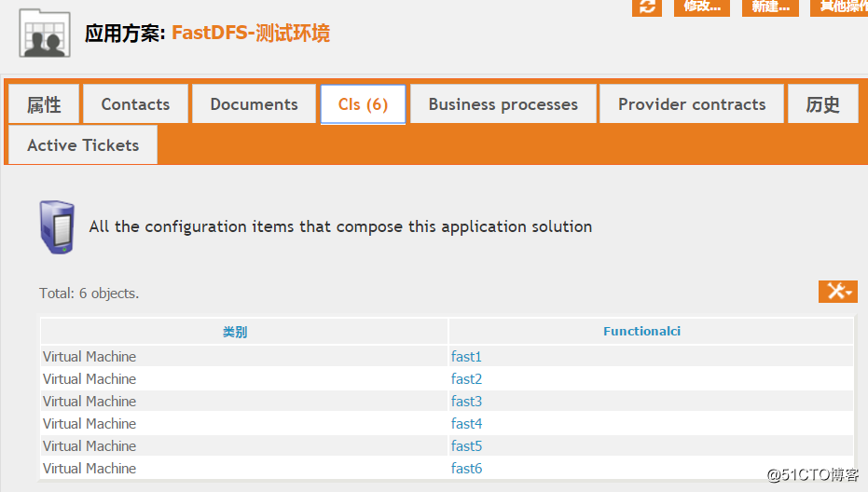This screenshot has height=492, width=868.
Task: Open the Contacts tab
Action: coord(135,104)
